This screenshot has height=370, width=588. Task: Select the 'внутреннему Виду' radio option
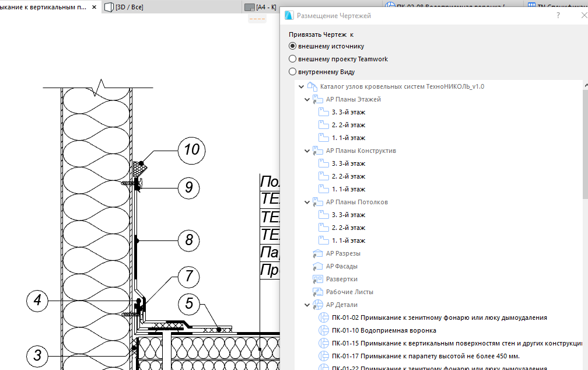coord(293,72)
